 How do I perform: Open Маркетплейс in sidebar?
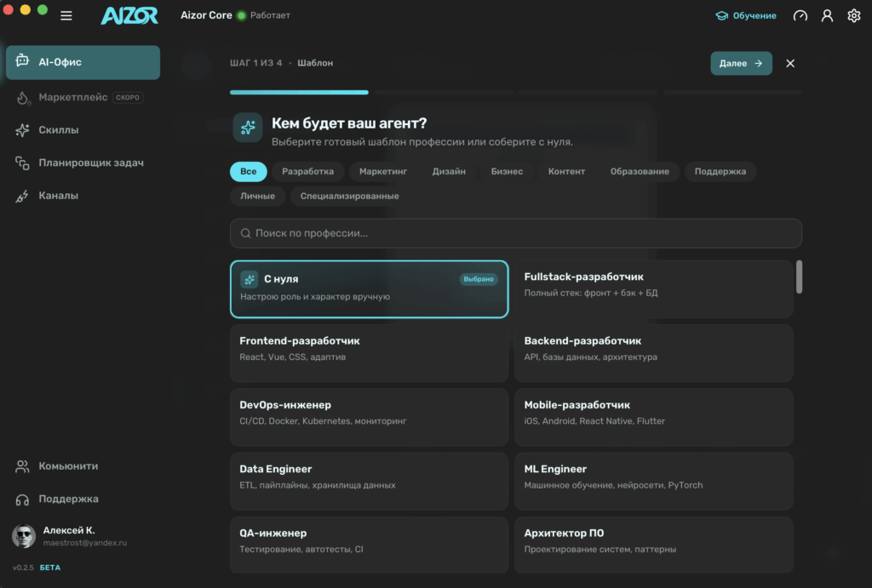click(x=83, y=97)
